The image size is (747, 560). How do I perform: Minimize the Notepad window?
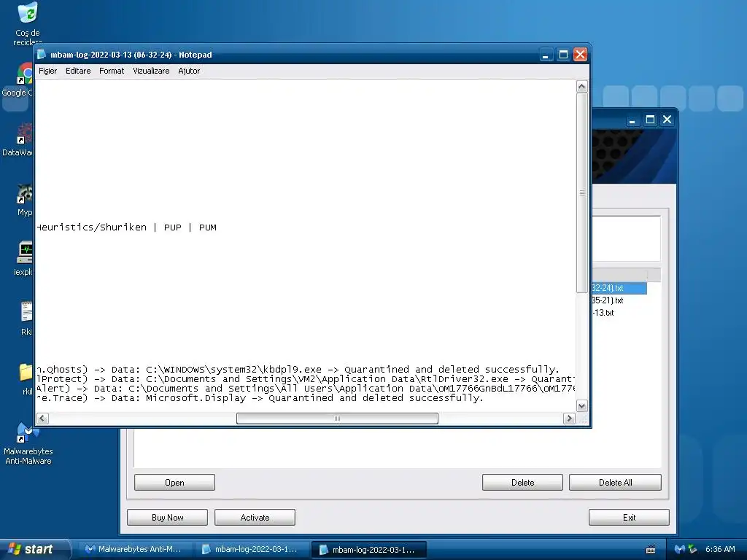coord(546,55)
